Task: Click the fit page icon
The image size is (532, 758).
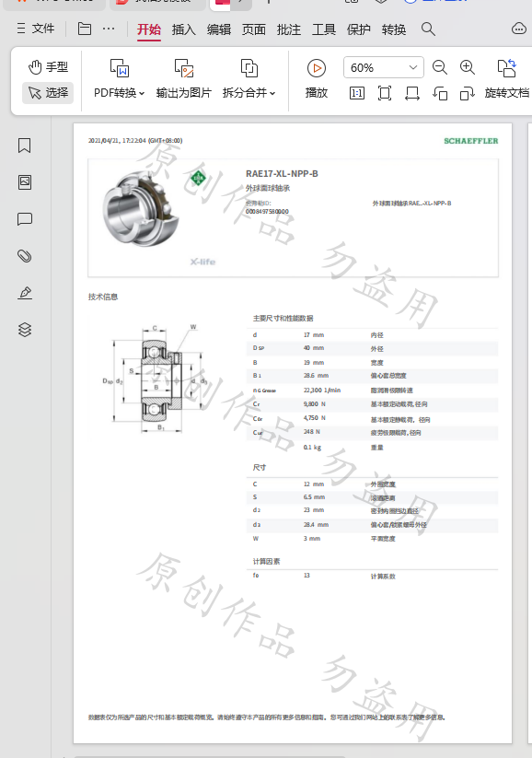Action: 385,93
